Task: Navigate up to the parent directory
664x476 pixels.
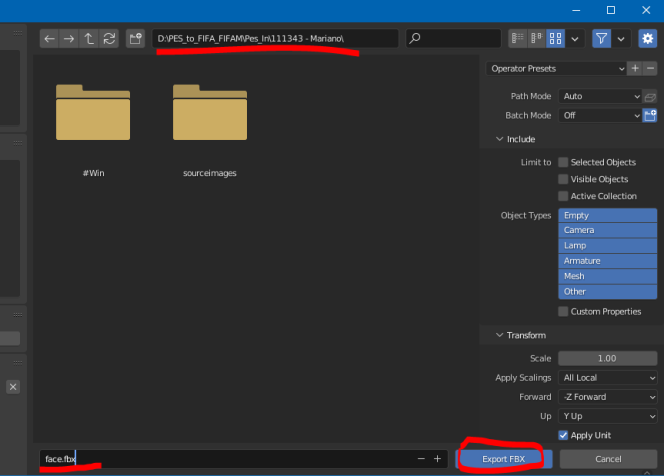Action: (89, 39)
